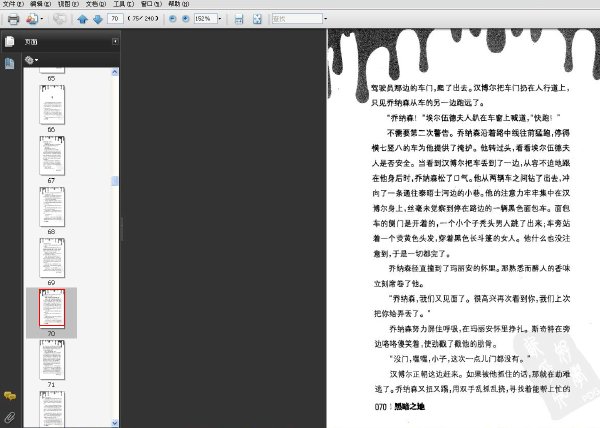Click the navigation pane splitter handle
600x428 pixels.
tap(121, 229)
